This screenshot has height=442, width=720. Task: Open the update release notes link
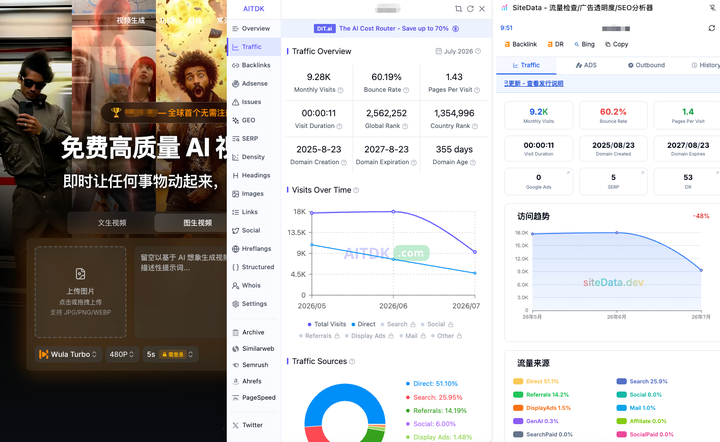(534, 84)
